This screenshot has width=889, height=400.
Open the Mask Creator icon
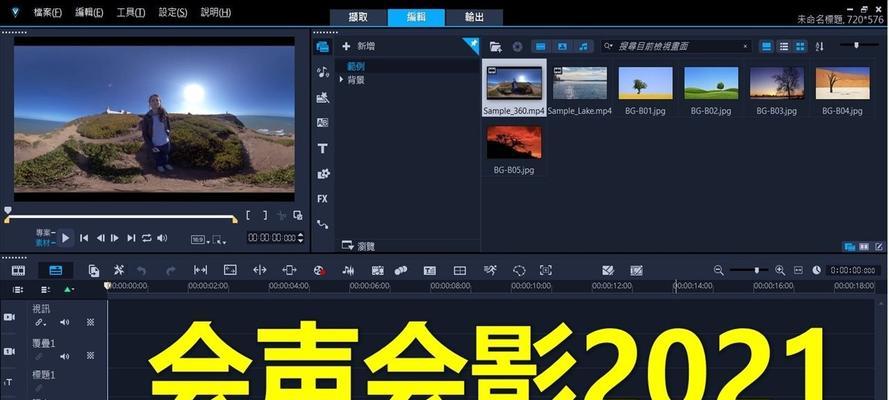[x=519, y=270]
